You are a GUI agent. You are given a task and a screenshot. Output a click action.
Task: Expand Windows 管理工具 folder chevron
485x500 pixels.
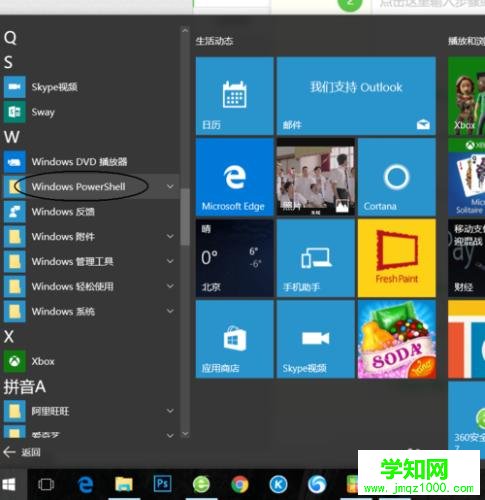coord(170,261)
